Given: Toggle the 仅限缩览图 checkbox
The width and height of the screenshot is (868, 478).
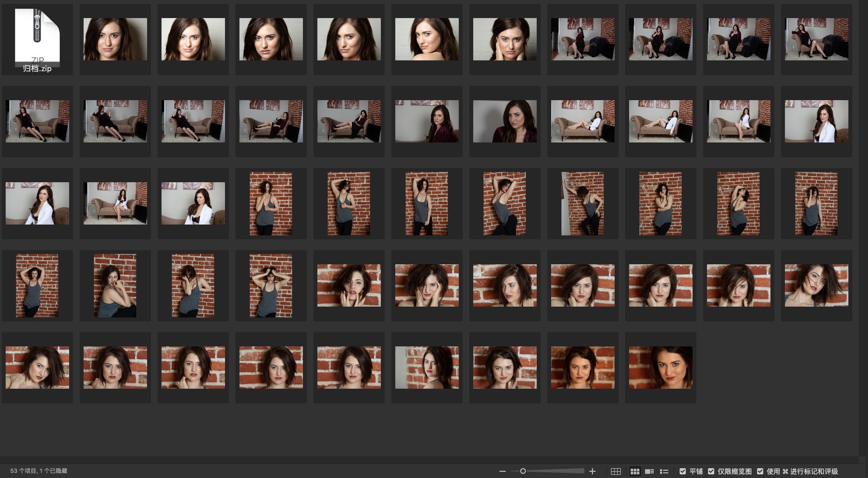Looking at the screenshot, I should pyautogui.click(x=711, y=471).
